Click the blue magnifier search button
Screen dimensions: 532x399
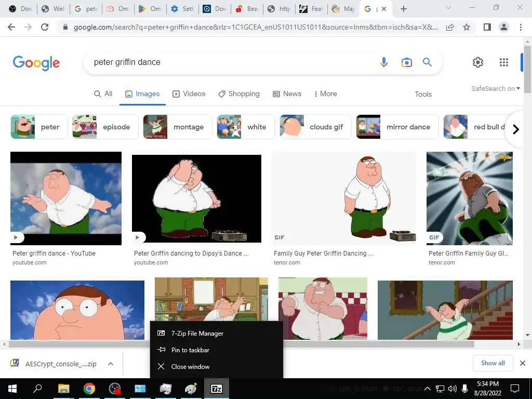coord(427,62)
